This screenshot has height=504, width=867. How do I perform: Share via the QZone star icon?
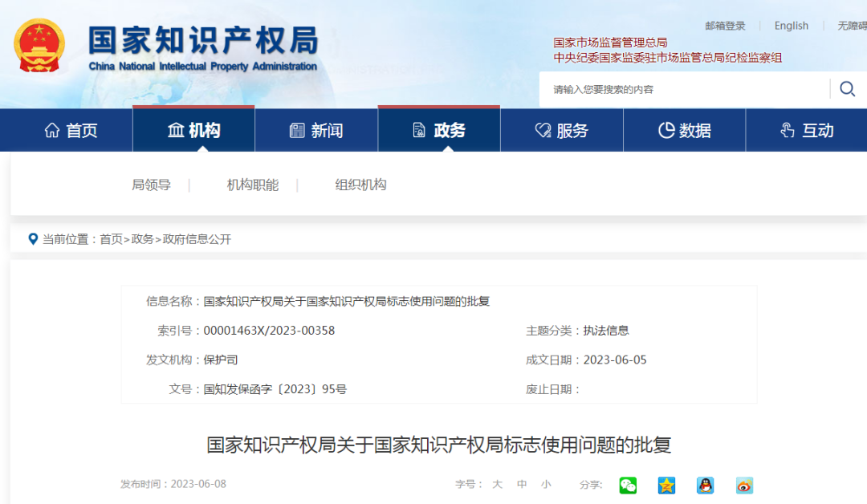[x=666, y=486]
